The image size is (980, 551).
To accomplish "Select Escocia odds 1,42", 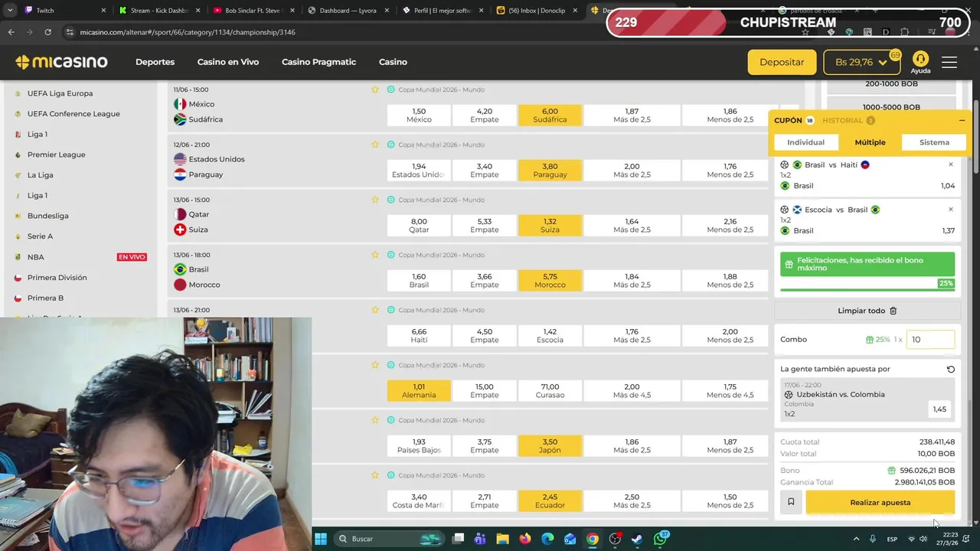I will click(x=550, y=335).
